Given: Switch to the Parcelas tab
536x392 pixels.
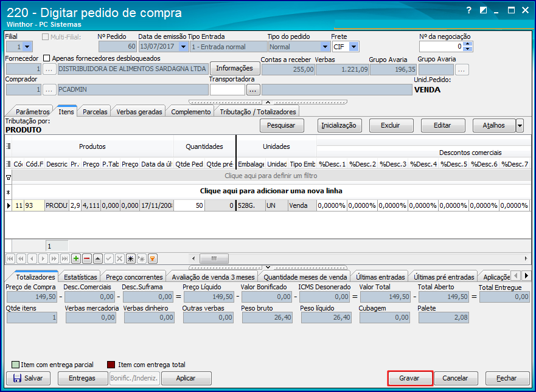Looking at the screenshot, I should pos(95,112).
